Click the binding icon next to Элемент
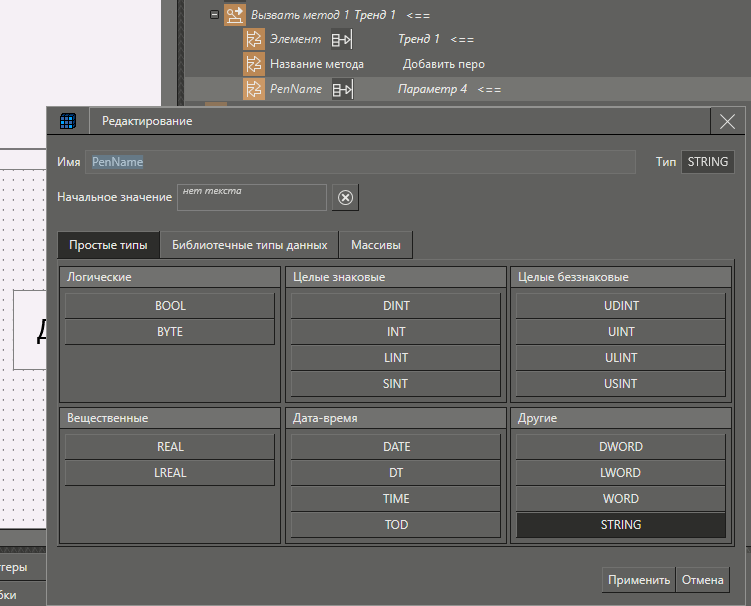This screenshot has width=751, height=606. [x=341, y=39]
